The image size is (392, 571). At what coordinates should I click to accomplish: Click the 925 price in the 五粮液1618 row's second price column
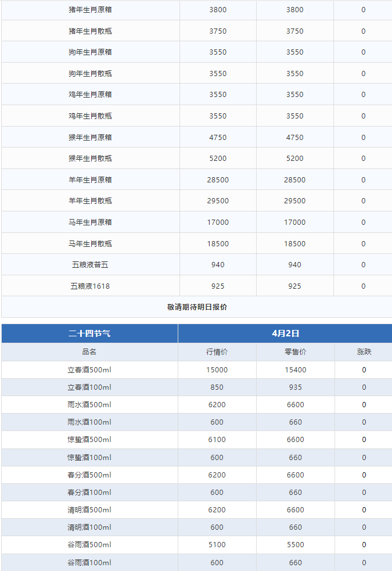click(295, 286)
